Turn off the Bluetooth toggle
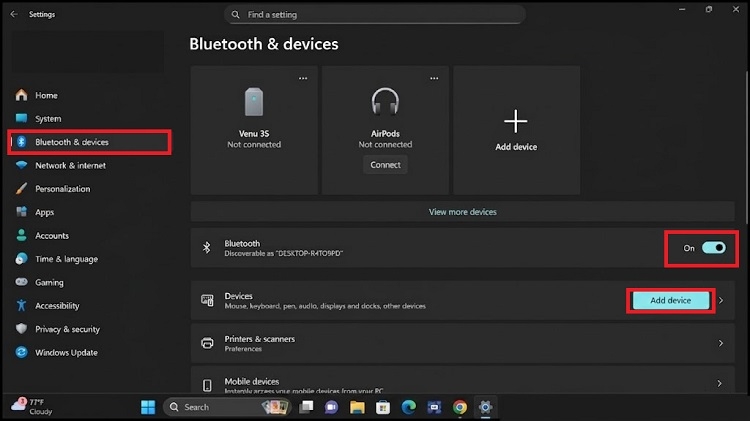750x421 pixels. coord(713,248)
